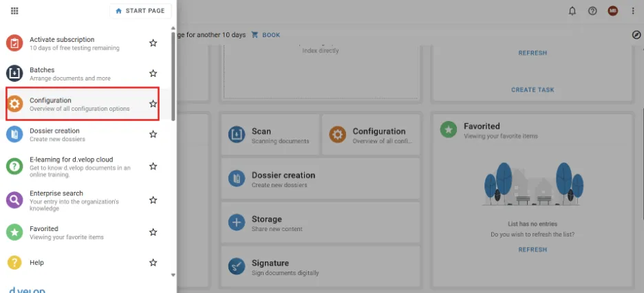This screenshot has height=293, width=644.
Task: Open the help question mark icon in header
Action: click(x=592, y=11)
